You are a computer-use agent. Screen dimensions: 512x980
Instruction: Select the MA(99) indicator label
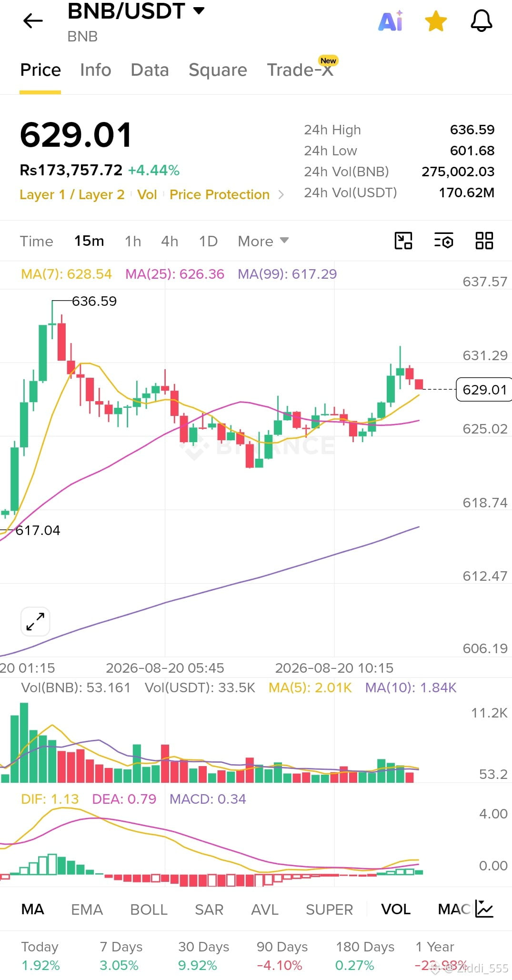287,274
